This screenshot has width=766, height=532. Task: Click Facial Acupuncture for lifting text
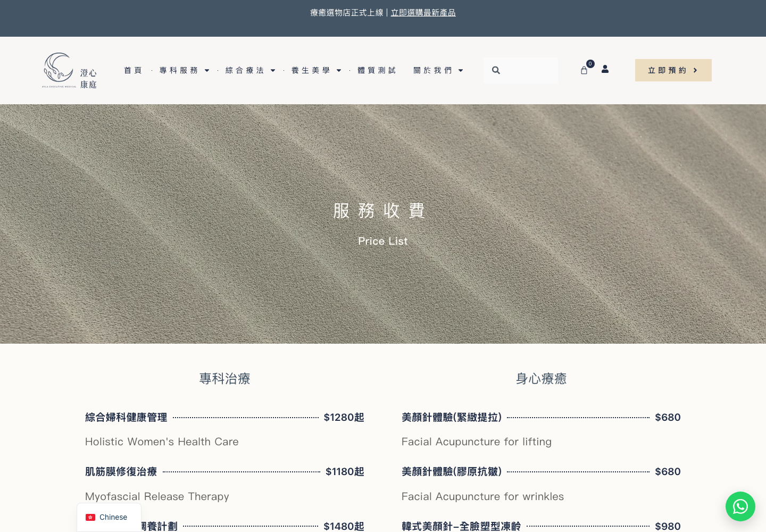coord(477,442)
